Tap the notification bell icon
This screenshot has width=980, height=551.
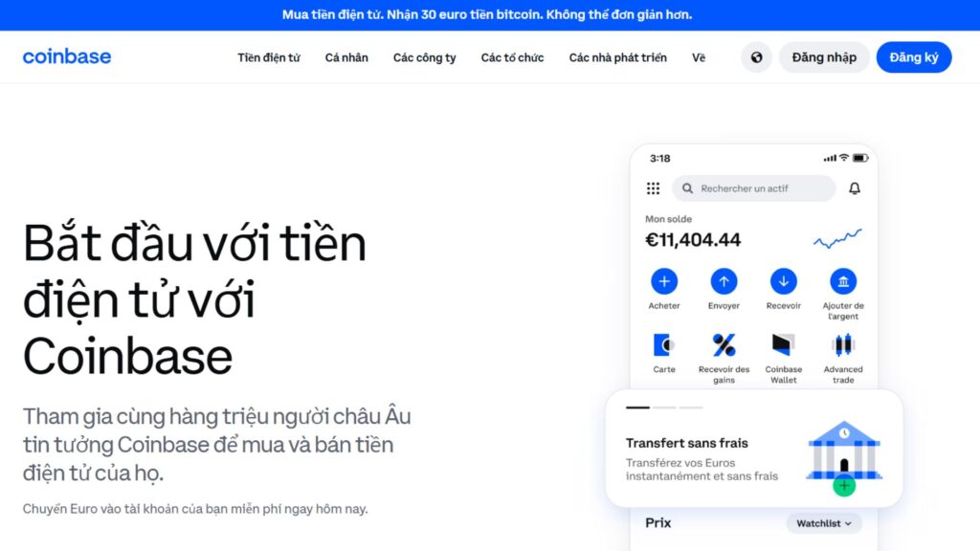pyautogui.click(x=855, y=188)
